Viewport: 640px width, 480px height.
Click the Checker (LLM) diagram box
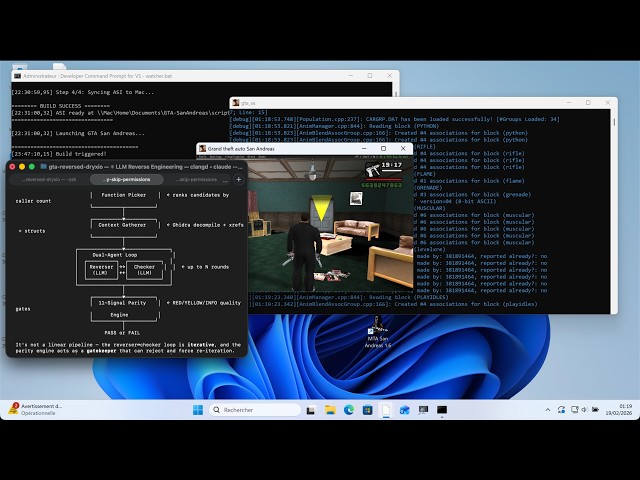144,270
